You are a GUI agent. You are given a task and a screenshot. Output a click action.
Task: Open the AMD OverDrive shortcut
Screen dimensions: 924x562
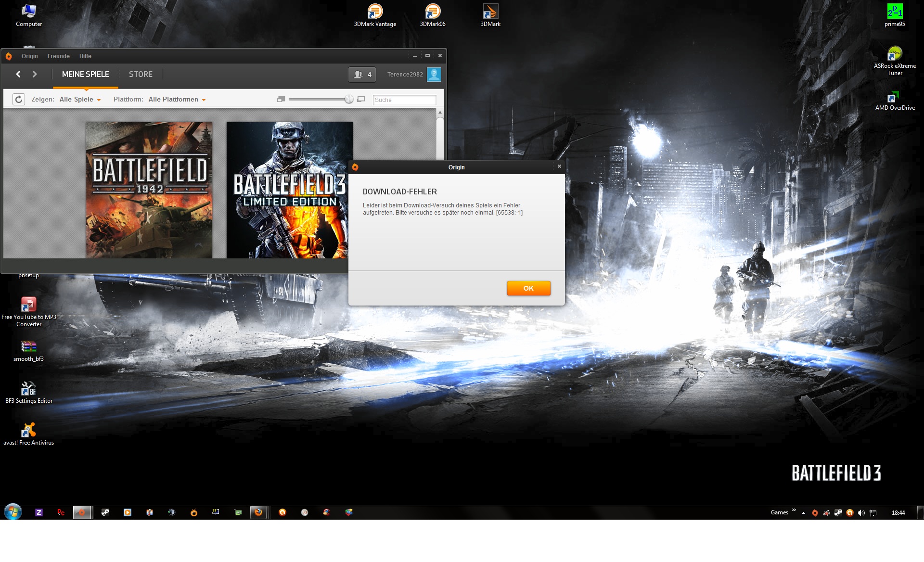[895, 100]
